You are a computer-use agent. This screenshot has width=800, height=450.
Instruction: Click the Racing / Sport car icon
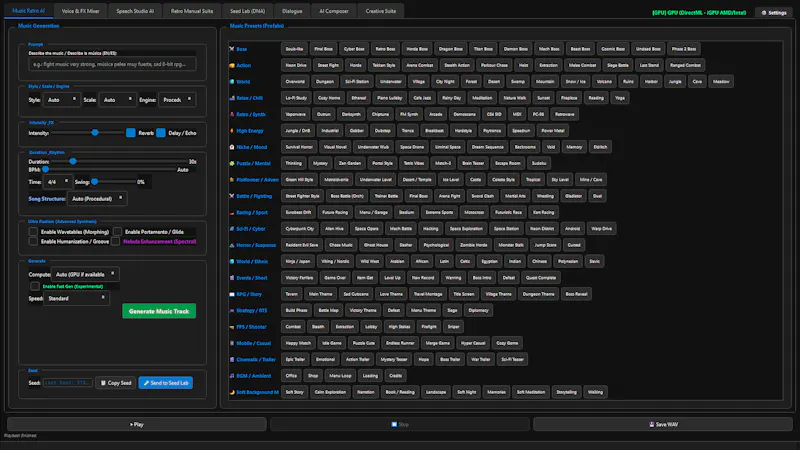coord(232,212)
